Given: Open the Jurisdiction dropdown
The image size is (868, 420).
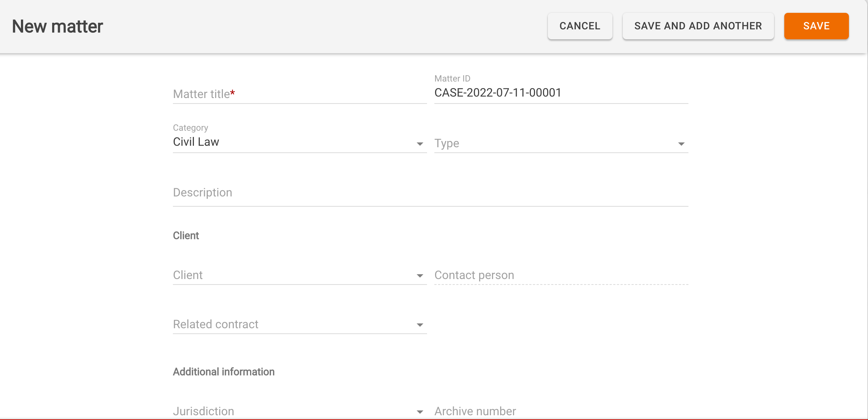Looking at the screenshot, I should [300, 411].
